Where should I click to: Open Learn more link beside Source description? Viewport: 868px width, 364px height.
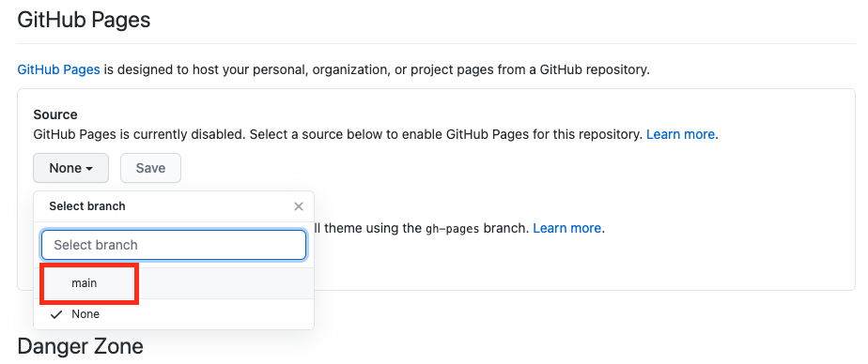[680, 134]
